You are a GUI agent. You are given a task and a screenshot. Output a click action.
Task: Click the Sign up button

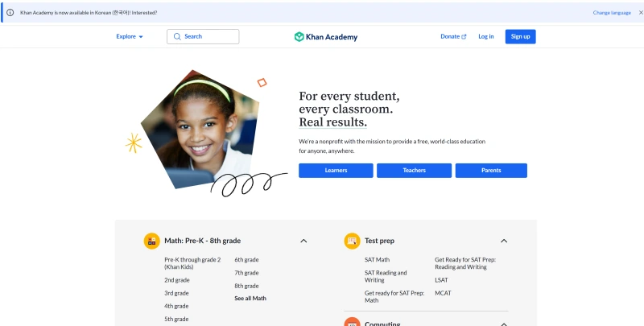click(x=520, y=36)
